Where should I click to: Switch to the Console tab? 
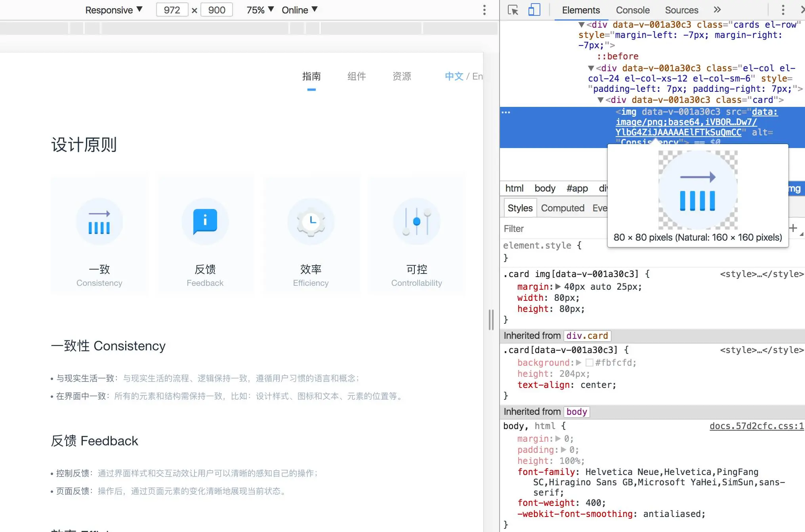click(x=632, y=10)
